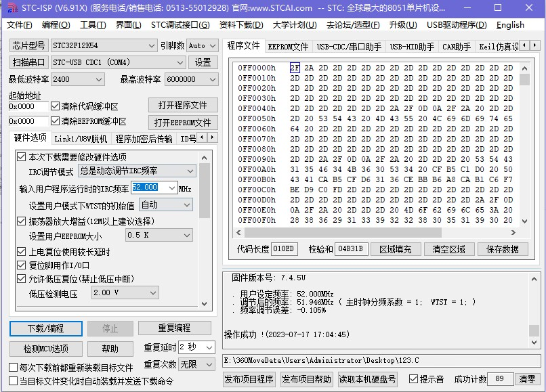Open 升级(U) menu
Viewport: 546px width, 392px height.
[403, 25]
